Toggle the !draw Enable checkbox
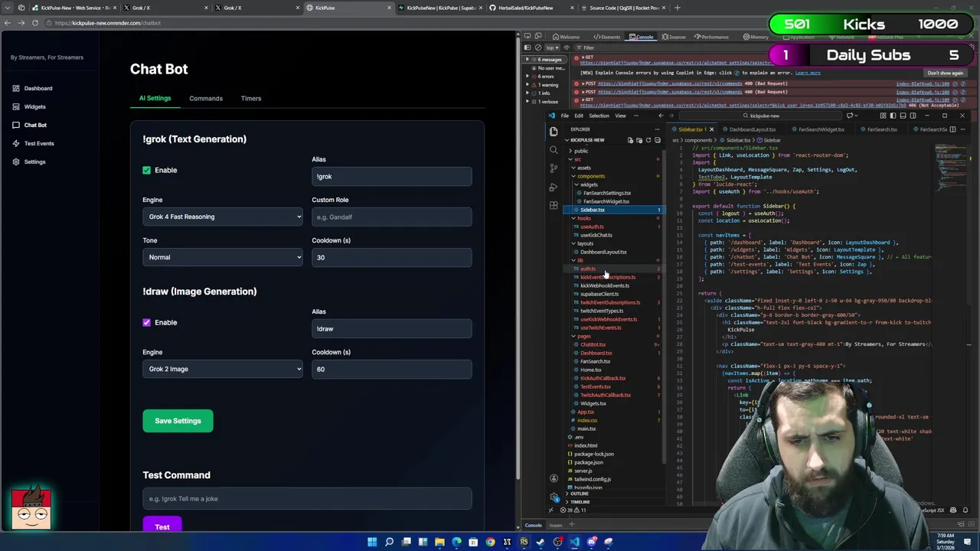The image size is (980, 551). [x=146, y=322]
